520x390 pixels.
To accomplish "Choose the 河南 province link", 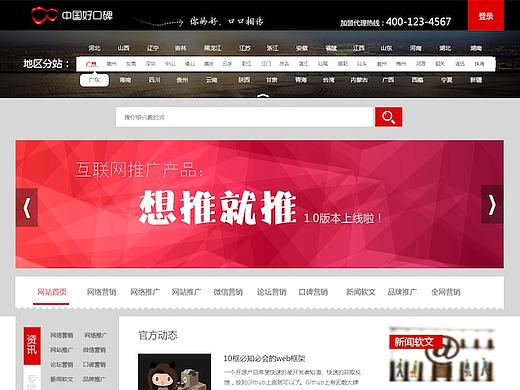I will coord(416,48).
